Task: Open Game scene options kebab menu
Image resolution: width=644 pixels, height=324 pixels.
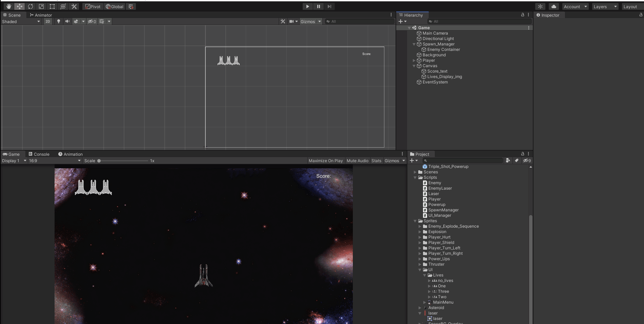Action: pos(529,28)
